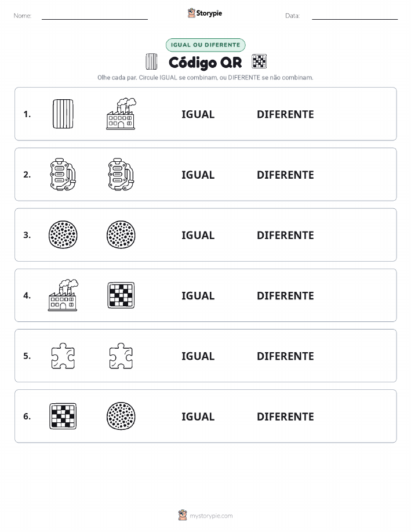Click the first puzzle piece in row 5

tap(63, 356)
